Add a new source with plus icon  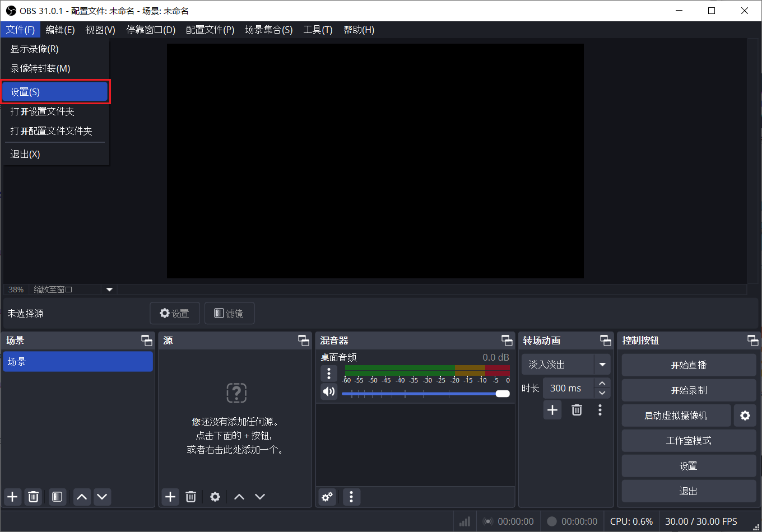170,497
